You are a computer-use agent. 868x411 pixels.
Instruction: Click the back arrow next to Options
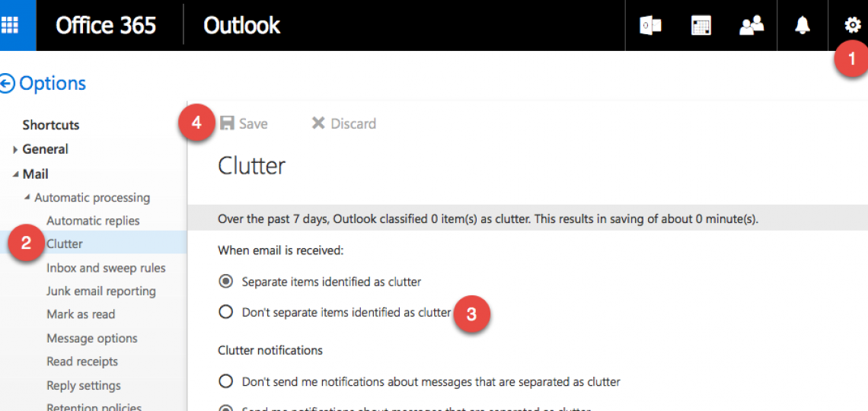[x=7, y=84]
